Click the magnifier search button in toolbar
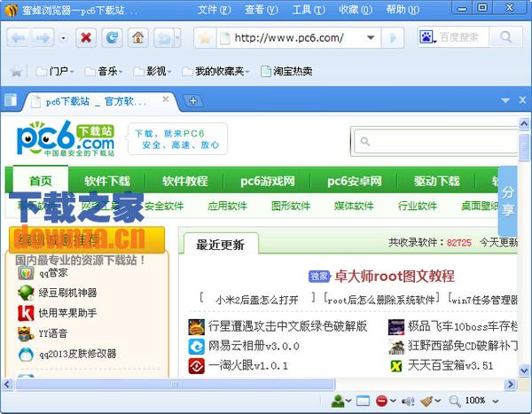Image resolution: width=532 pixels, height=414 pixels. pyautogui.click(x=505, y=36)
